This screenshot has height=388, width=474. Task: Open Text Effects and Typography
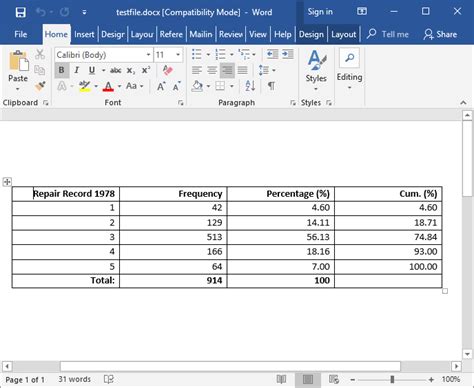62,86
